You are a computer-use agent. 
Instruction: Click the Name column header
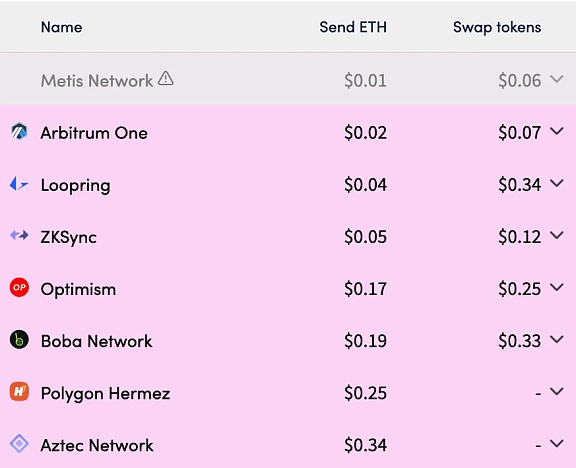(x=61, y=27)
